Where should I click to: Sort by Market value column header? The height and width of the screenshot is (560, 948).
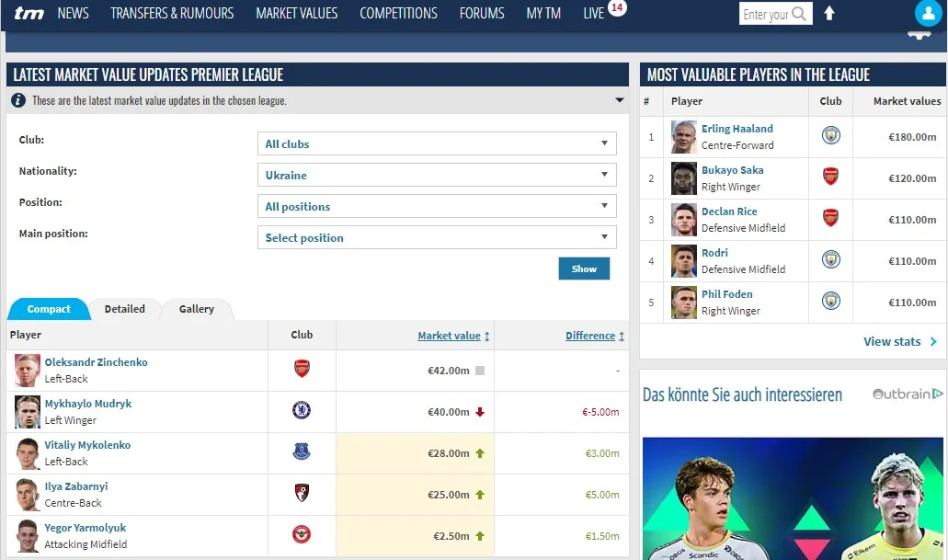pyautogui.click(x=449, y=336)
